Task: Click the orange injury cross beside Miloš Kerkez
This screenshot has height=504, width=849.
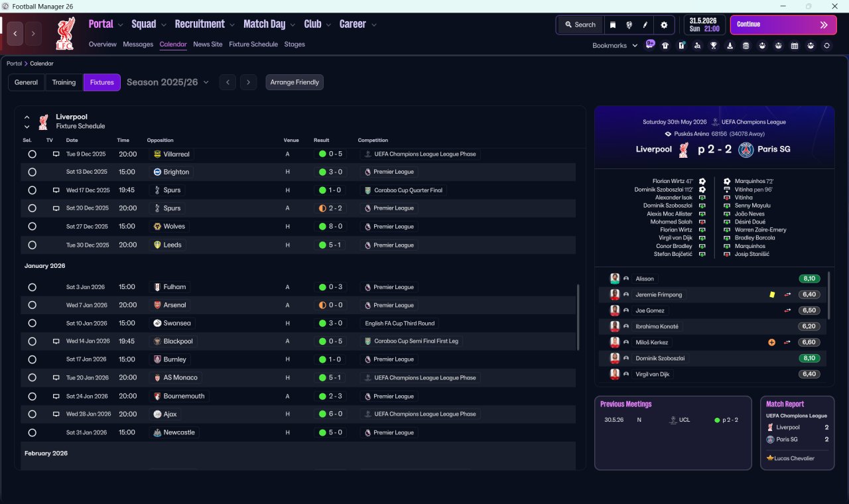Action: pos(771,342)
